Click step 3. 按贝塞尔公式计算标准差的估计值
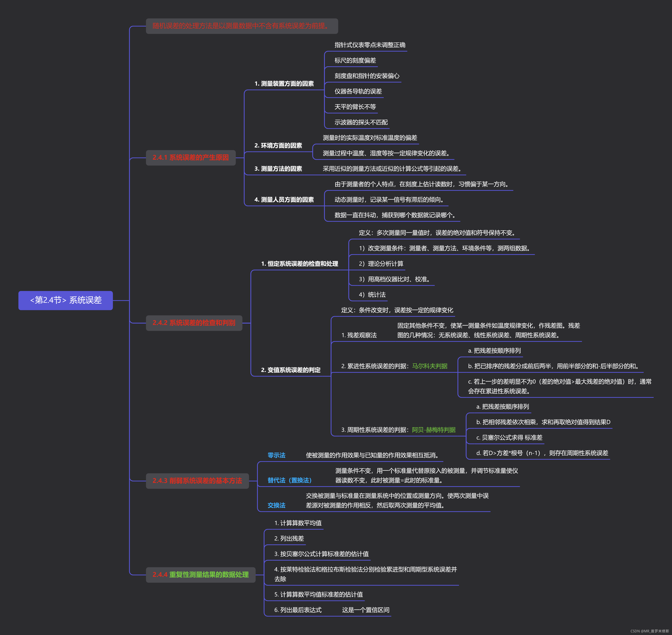 pyautogui.click(x=321, y=554)
